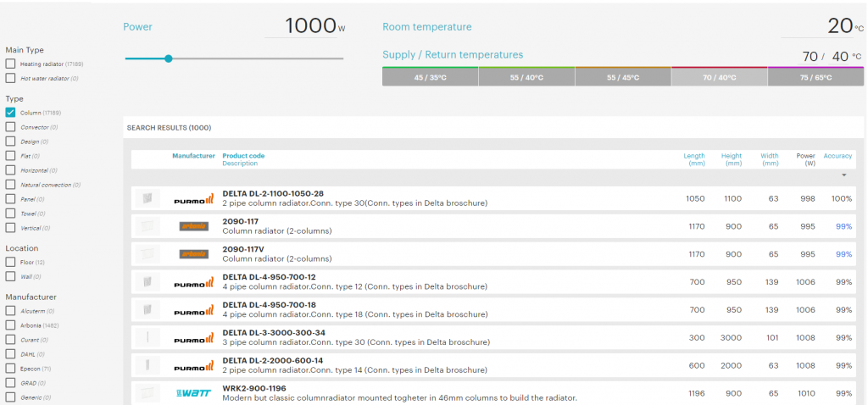
Task: Check the Convector type checkbox
Action: tap(10, 127)
